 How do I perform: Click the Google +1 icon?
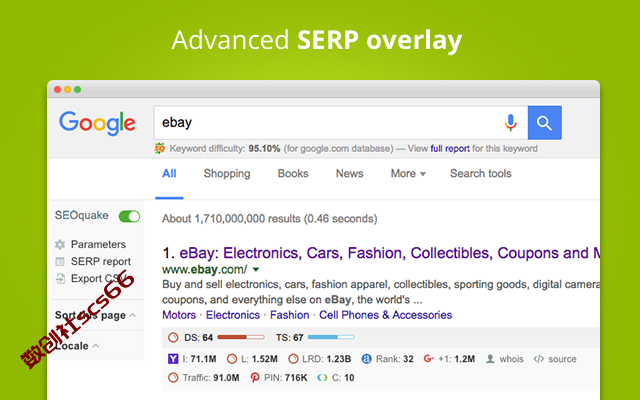pyautogui.click(x=428, y=359)
